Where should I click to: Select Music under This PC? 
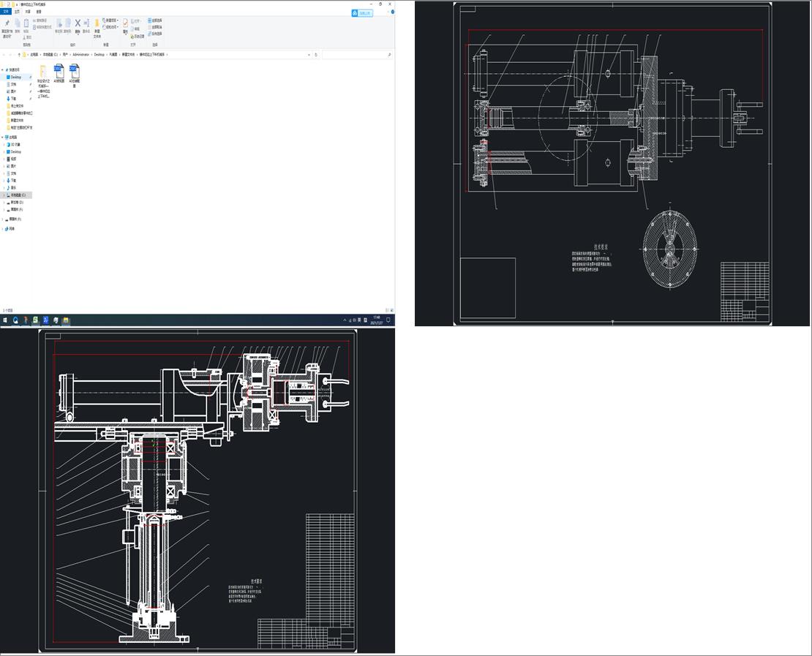click(x=12, y=187)
